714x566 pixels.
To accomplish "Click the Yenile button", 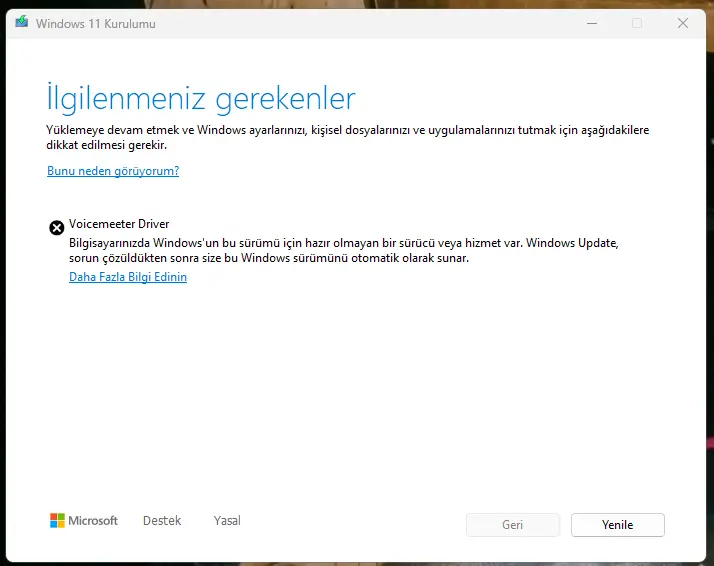I will coord(617,525).
